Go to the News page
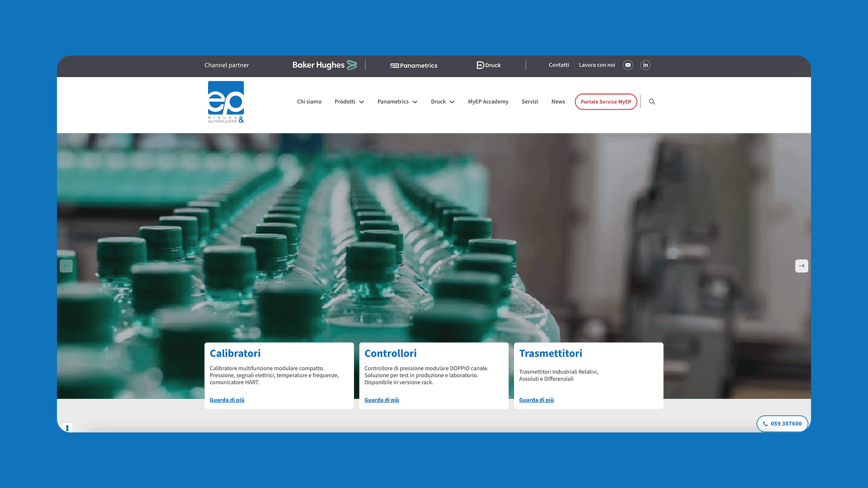This screenshot has height=488, width=868. [558, 102]
